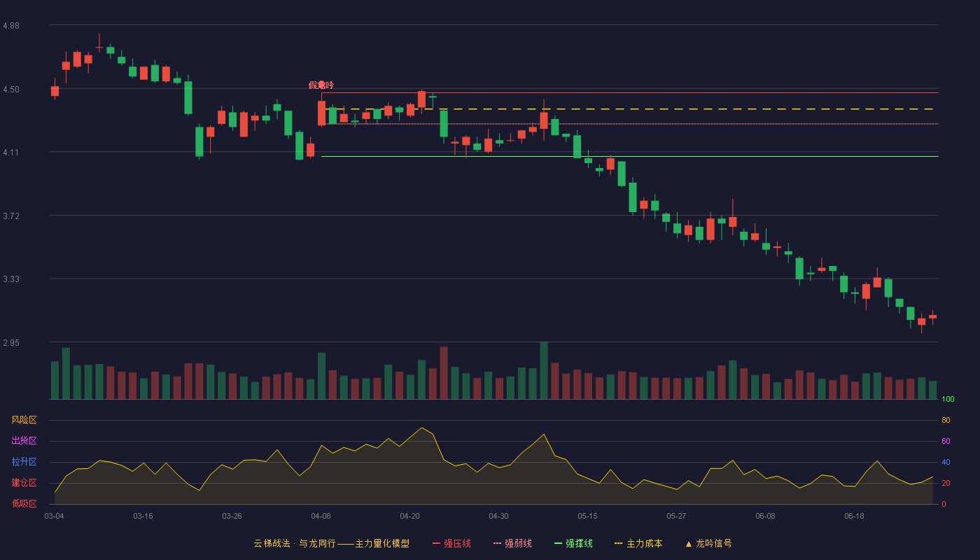Screen dimensions: 980x560
Task: Click the 假龙吟 signal marker on chart
Action: [x=321, y=85]
